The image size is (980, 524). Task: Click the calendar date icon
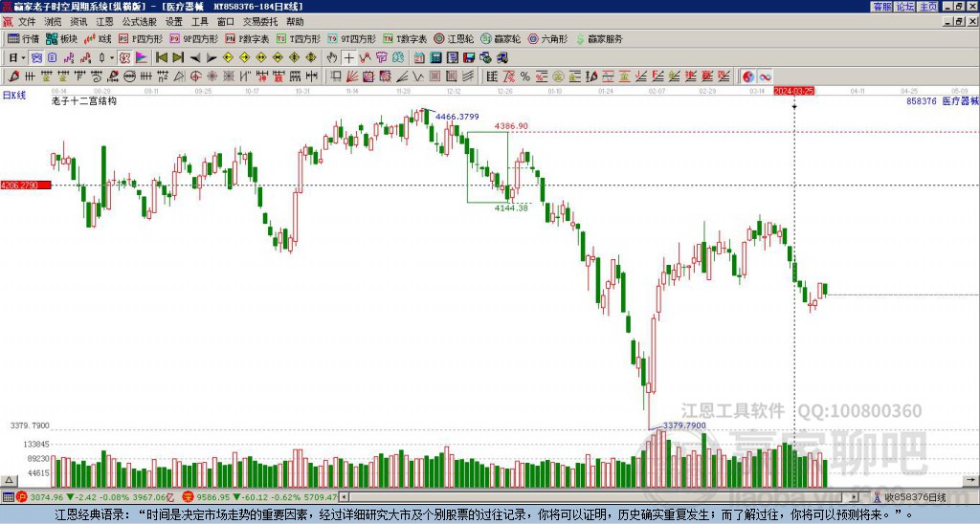[419, 58]
